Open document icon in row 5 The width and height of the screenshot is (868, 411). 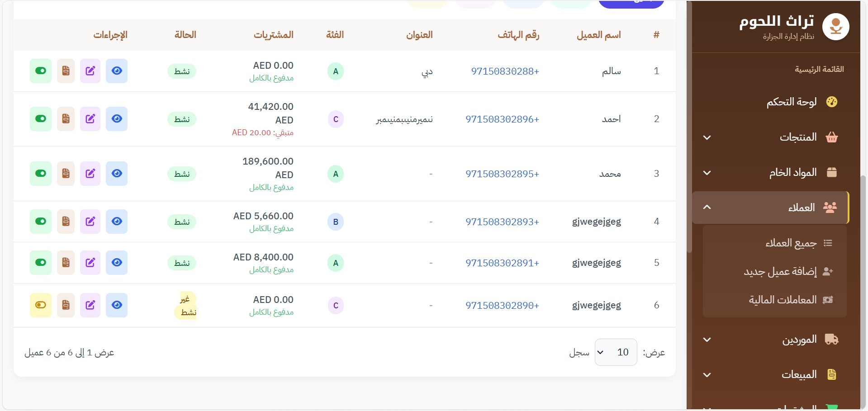coord(66,263)
